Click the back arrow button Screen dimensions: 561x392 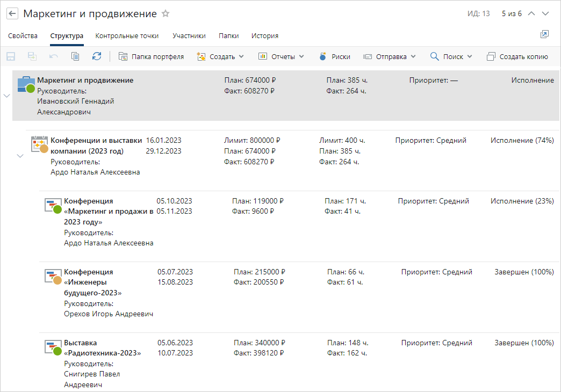(12, 14)
